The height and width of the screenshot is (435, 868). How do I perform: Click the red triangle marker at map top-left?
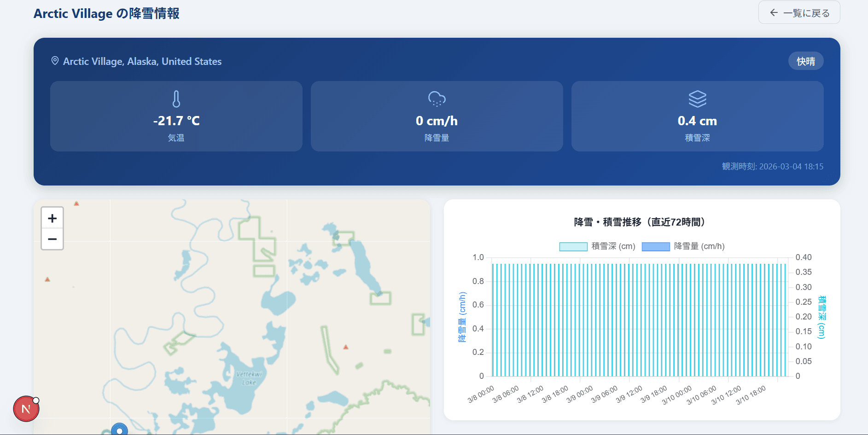(76, 203)
